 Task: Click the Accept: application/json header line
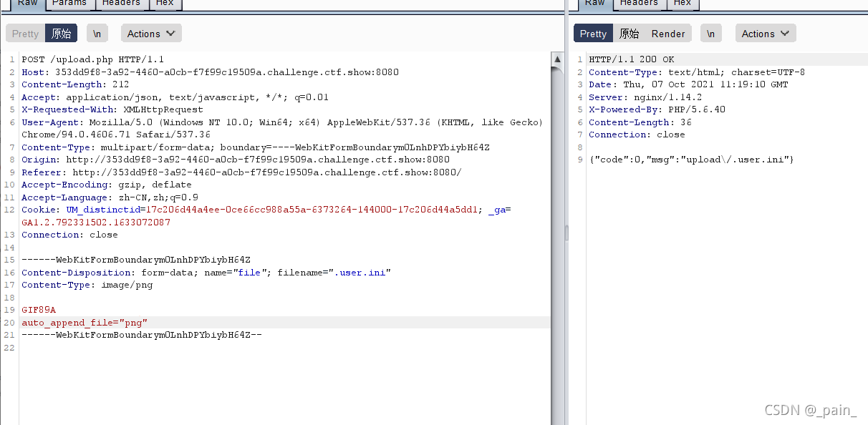click(175, 97)
